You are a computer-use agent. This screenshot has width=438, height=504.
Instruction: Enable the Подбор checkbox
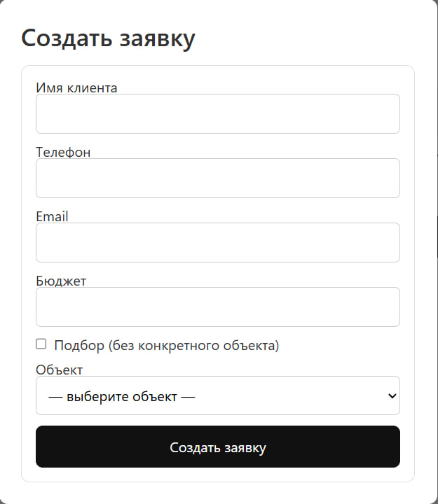[41, 344]
